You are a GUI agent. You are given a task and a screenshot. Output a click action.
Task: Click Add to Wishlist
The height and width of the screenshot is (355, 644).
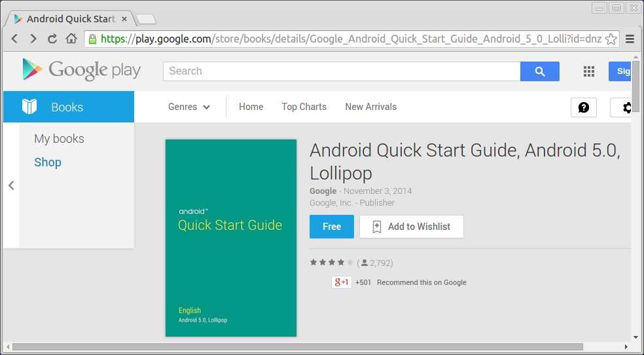pyautogui.click(x=412, y=227)
